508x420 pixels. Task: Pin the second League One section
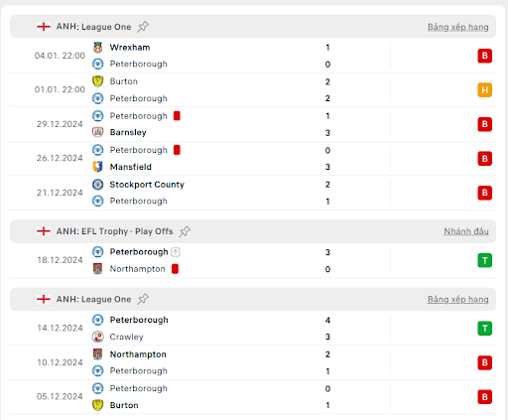click(143, 299)
